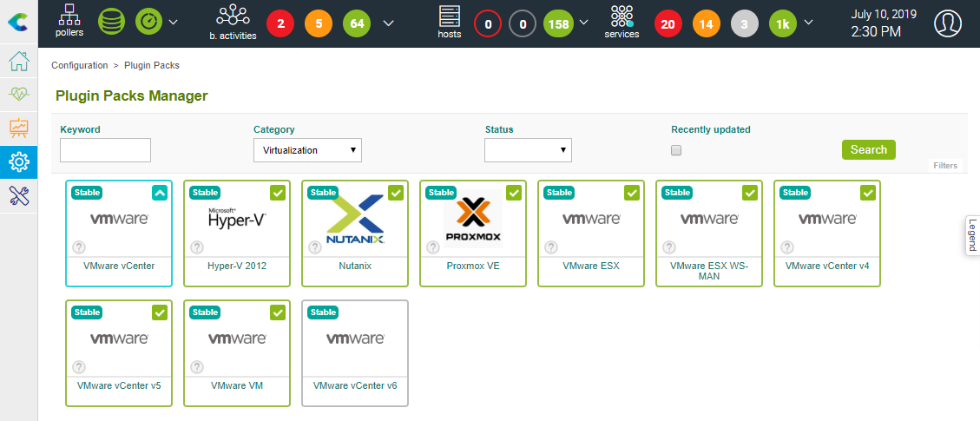Click the Stable badge on VMware vCenter v6
The width and height of the screenshot is (980, 421).
323,312
